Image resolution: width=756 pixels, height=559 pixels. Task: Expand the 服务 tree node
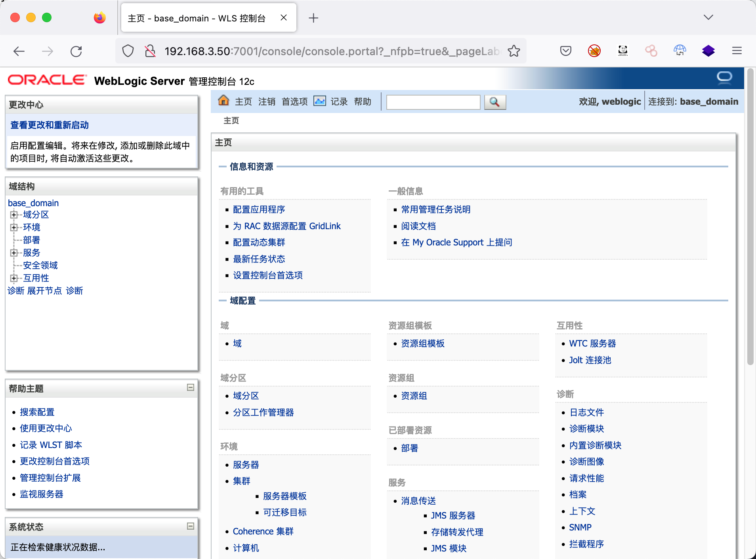coord(14,253)
